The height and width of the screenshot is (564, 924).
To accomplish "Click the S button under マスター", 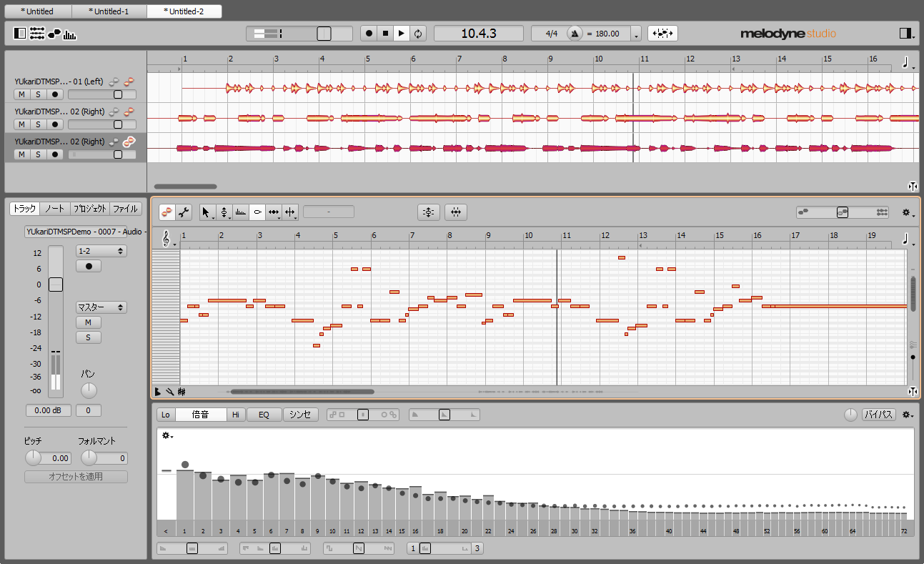I will pyautogui.click(x=89, y=337).
